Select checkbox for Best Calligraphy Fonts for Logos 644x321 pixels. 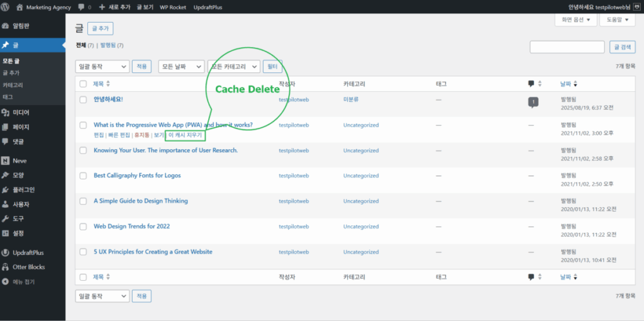(x=83, y=176)
